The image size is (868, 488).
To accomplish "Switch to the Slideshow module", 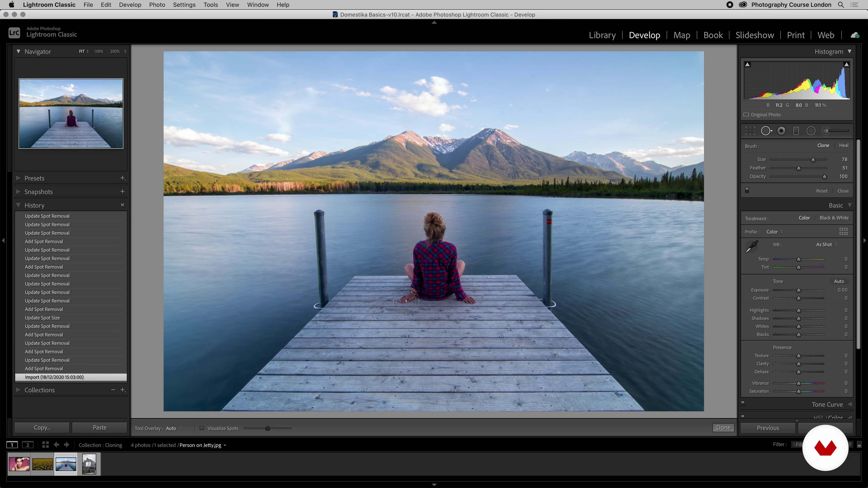I will coord(755,35).
